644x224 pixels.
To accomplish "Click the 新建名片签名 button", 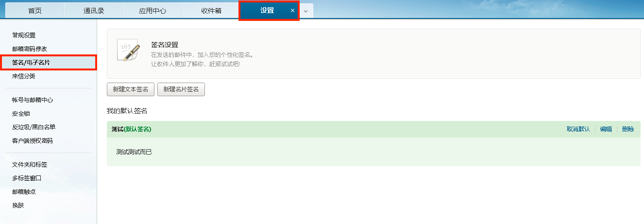I will 181,89.
